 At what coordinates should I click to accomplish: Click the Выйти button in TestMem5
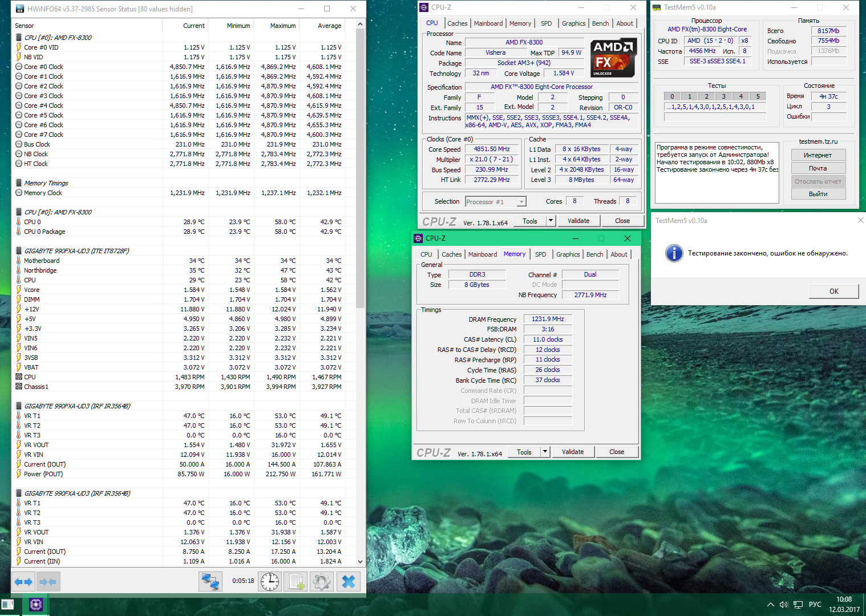point(818,194)
